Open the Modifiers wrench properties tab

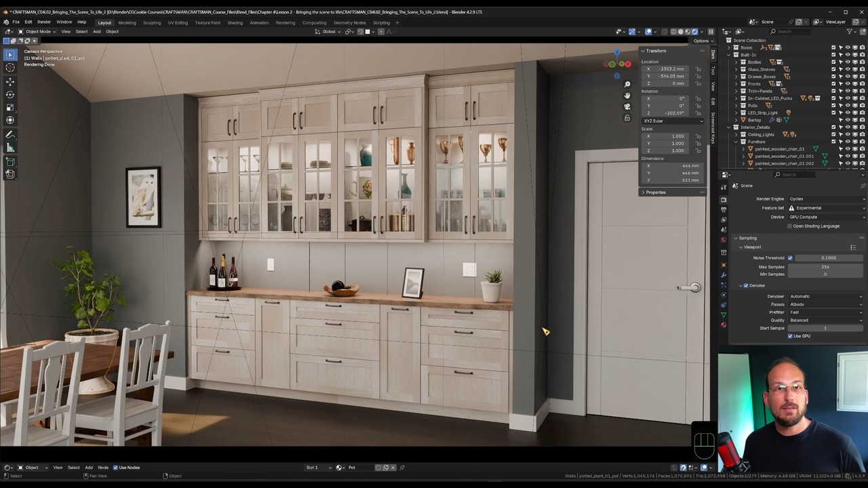pos(724,275)
